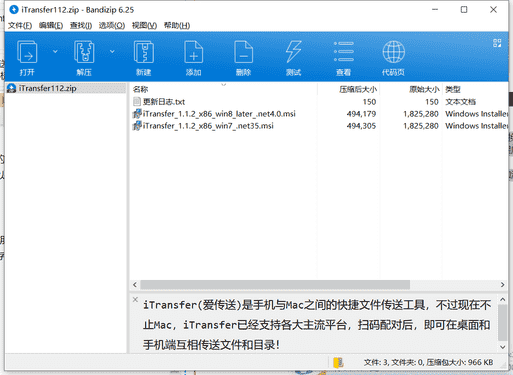Click the text file icon of 更新日志.txt
Viewport: 513px width, 375px height.
tap(137, 102)
